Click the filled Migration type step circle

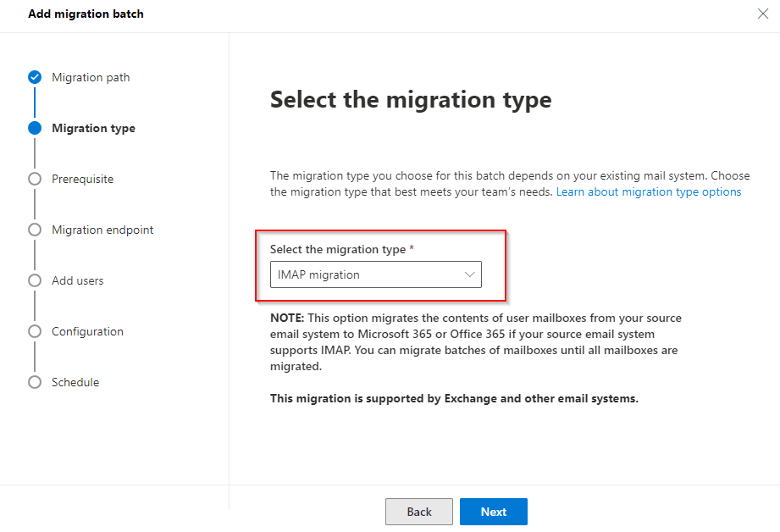tap(35, 128)
